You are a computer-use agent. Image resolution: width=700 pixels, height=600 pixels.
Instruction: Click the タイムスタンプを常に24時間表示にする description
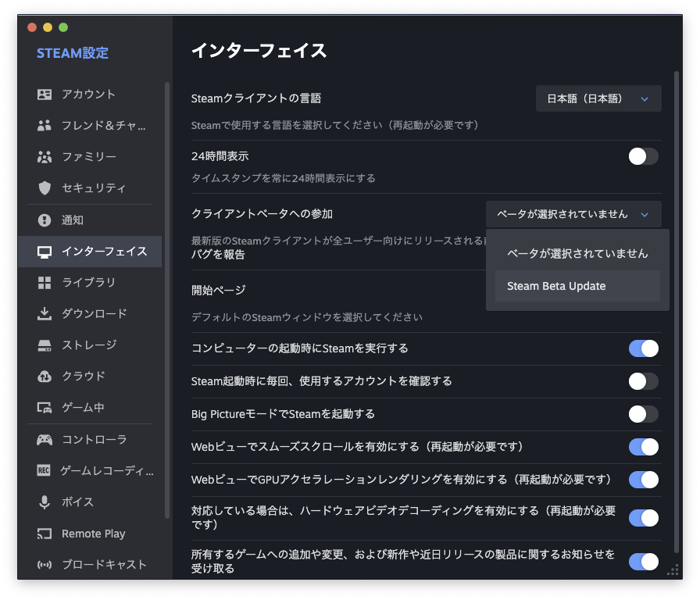click(283, 178)
